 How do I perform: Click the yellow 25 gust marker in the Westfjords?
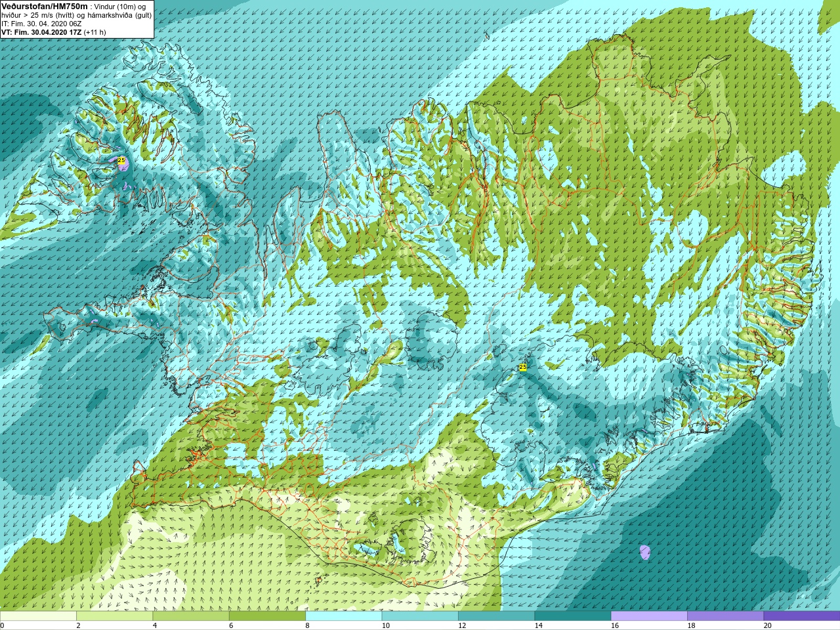click(121, 160)
